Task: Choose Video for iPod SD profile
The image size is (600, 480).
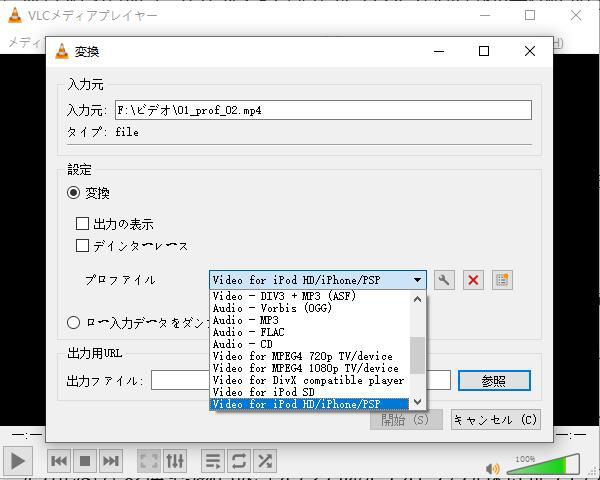Action: click(310, 392)
